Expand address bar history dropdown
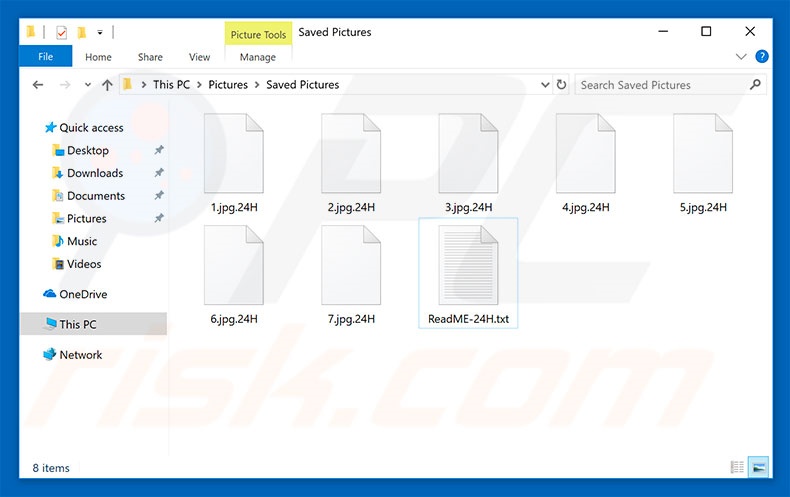 click(545, 85)
